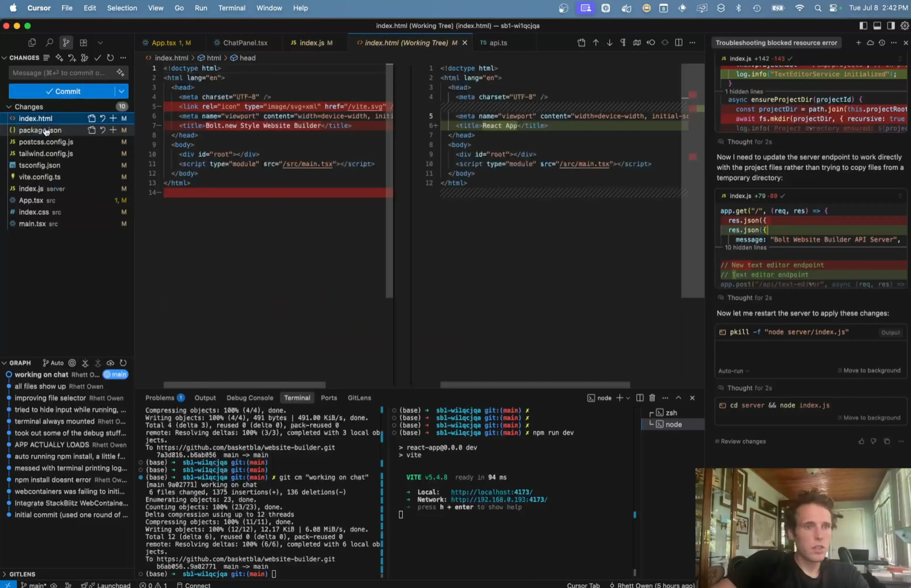
Task: Toggle inline view split icon in diff toolbar
Action: [x=678, y=42]
